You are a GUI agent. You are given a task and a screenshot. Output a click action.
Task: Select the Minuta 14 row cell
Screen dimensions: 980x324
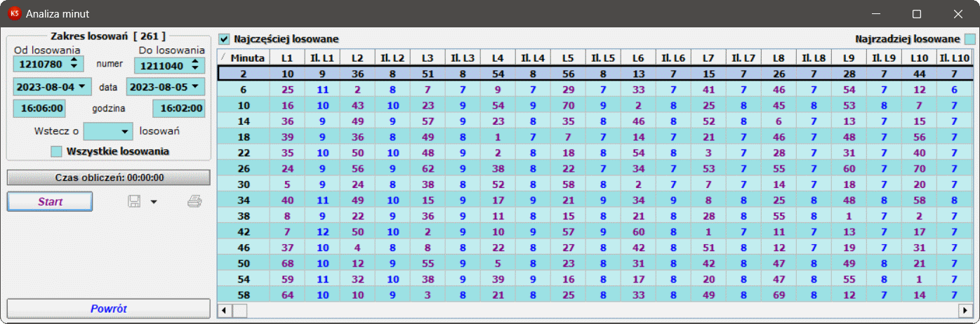243,121
